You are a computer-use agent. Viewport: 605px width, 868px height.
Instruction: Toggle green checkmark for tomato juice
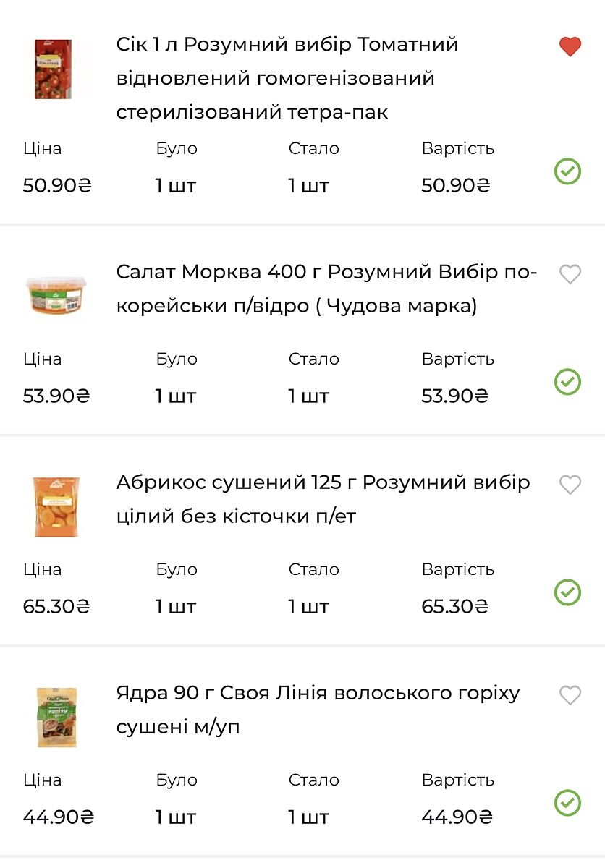[567, 171]
